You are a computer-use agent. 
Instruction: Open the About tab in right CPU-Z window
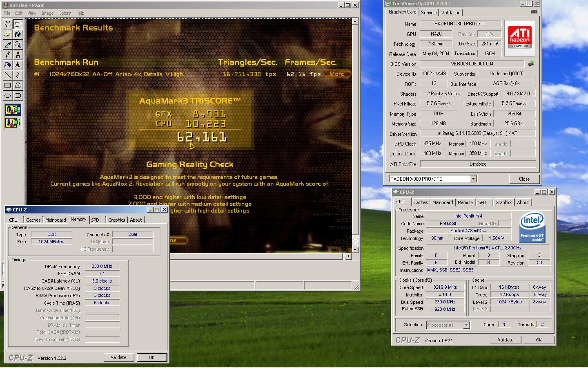tap(523, 202)
